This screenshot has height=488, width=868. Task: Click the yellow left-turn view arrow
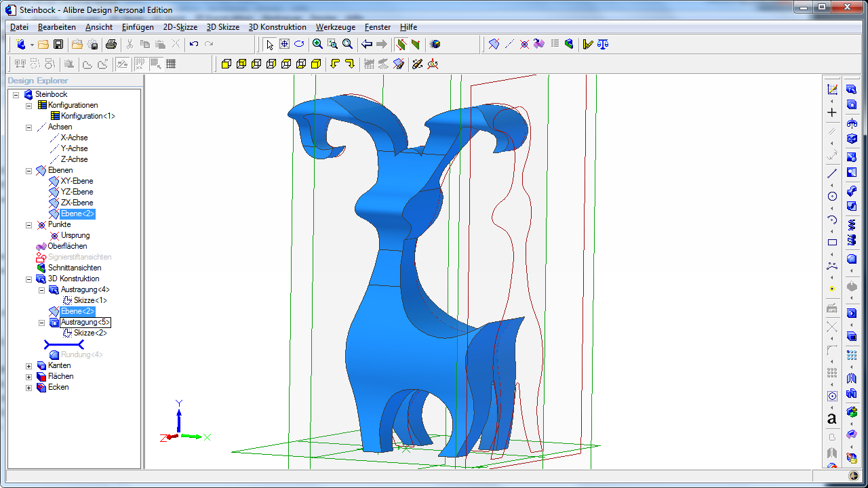coord(334,64)
